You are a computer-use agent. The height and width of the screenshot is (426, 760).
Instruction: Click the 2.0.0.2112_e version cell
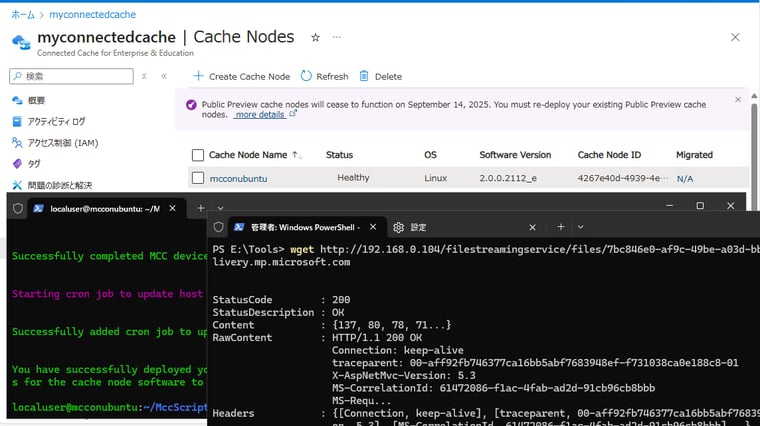pos(508,178)
